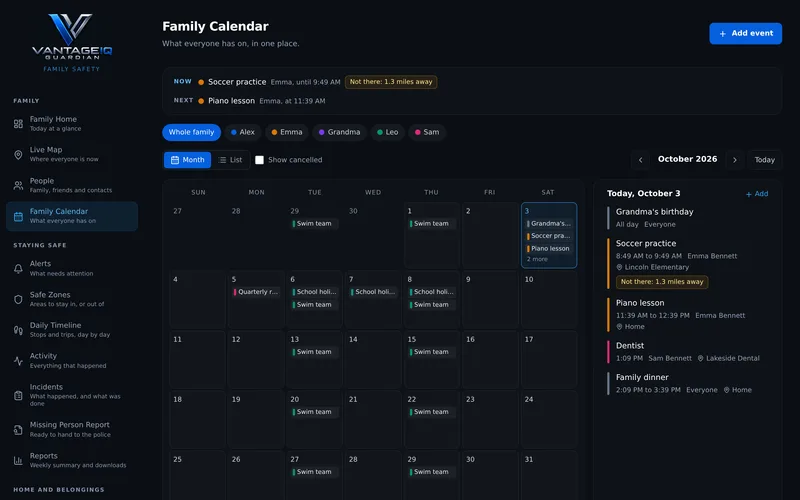Open Soccer practice in the Now banner
The image size is (800, 500).
pyautogui.click(x=237, y=82)
